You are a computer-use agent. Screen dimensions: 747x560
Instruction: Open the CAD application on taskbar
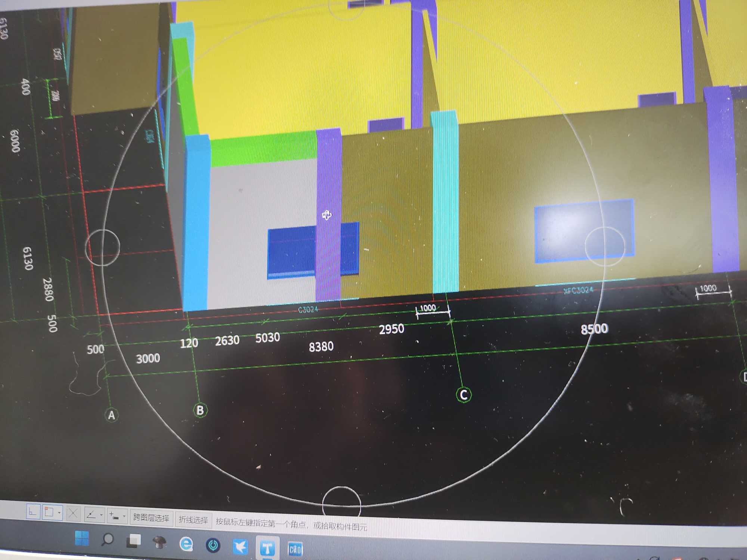295,550
